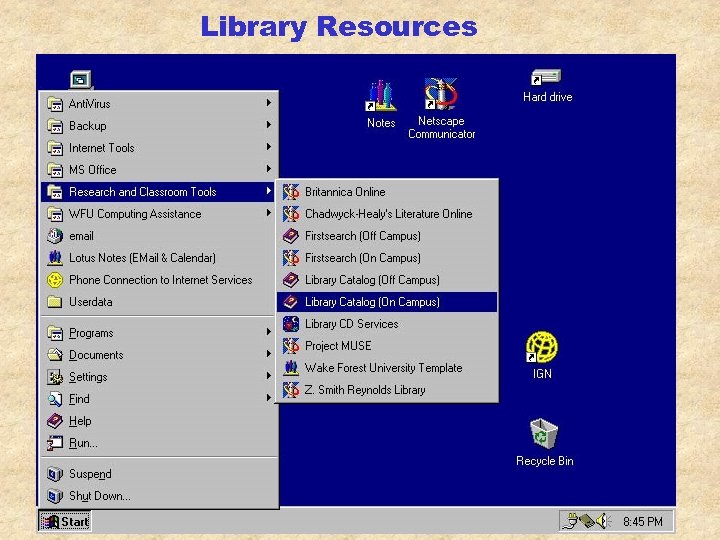Image resolution: width=720 pixels, height=540 pixels.
Task: Click the Britannica Online entry icon
Action: pyautogui.click(x=291, y=192)
